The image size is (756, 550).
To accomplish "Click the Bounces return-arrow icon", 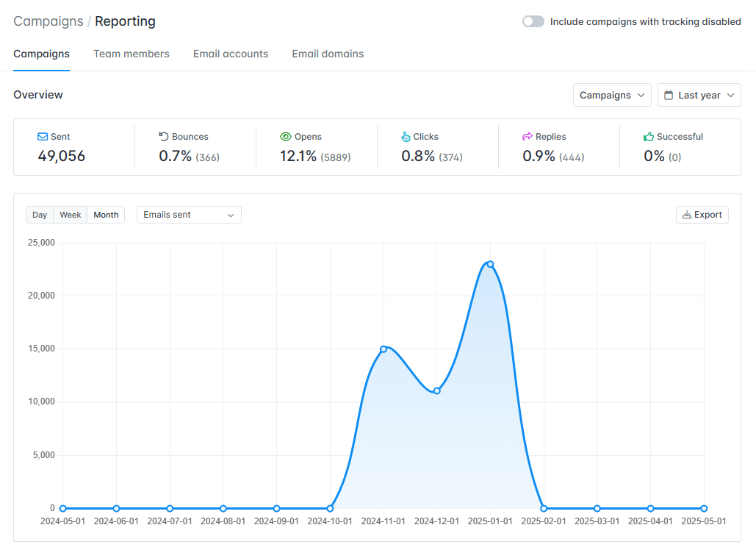I will point(164,137).
